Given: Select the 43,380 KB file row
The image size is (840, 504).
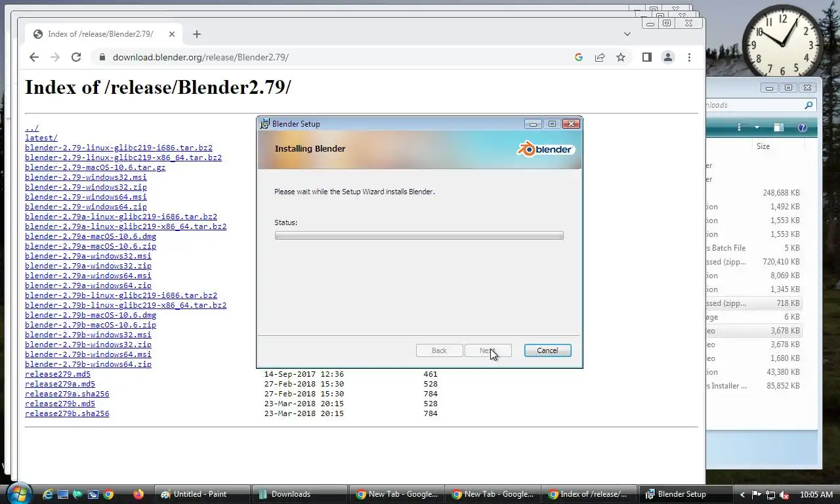Looking at the screenshot, I should [x=755, y=372].
